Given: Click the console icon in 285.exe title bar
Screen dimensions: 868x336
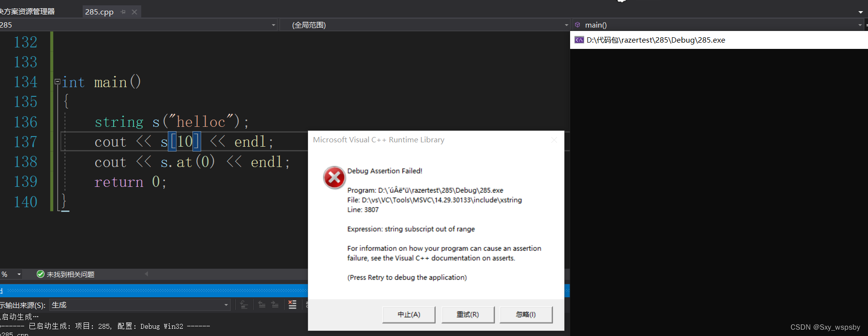Looking at the screenshot, I should click(579, 40).
